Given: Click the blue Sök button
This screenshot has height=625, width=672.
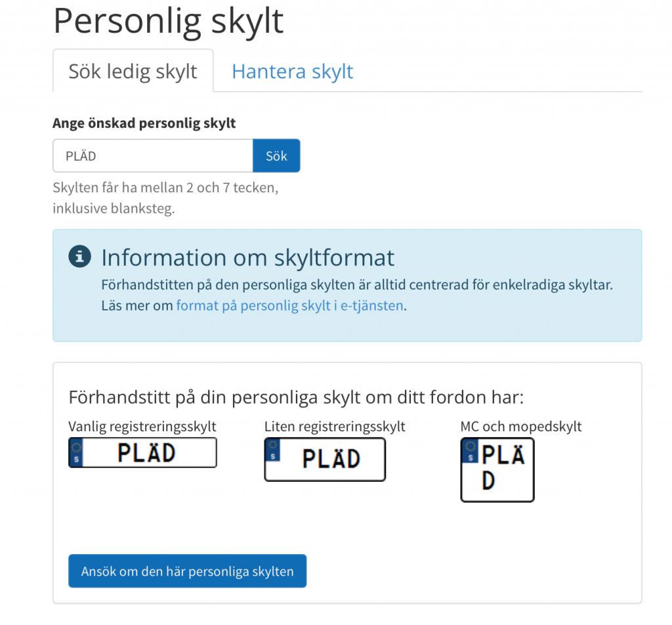Looking at the screenshot, I should pyautogui.click(x=276, y=156).
